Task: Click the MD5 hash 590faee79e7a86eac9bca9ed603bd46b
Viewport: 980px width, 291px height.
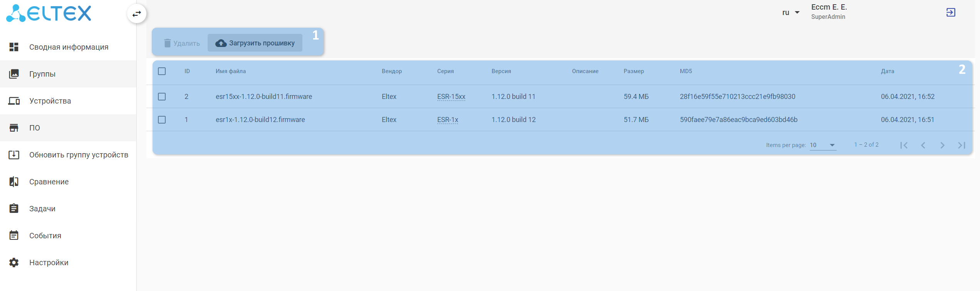Action: [x=738, y=120]
